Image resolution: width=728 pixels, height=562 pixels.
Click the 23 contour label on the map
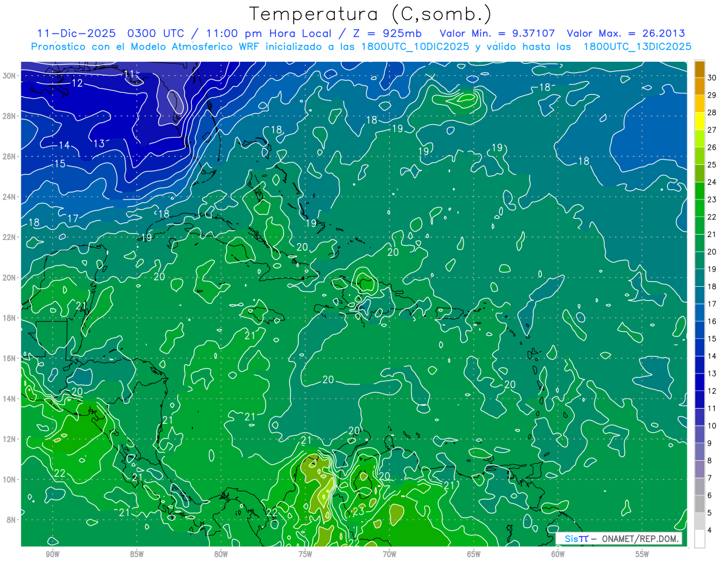tap(359, 512)
